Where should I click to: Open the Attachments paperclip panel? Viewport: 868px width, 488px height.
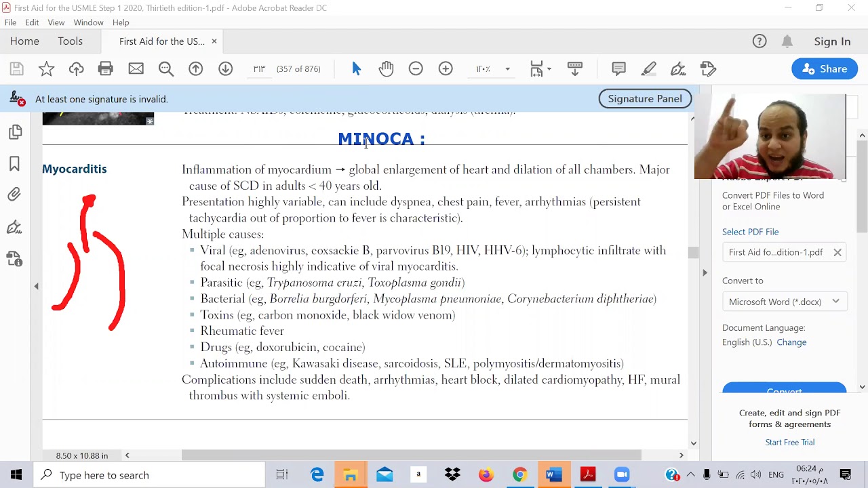click(15, 195)
